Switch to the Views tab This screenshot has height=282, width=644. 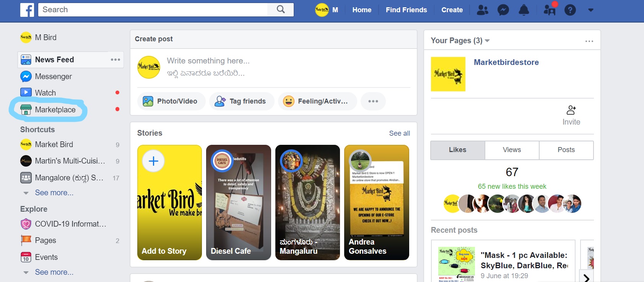click(x=512, y=150)
